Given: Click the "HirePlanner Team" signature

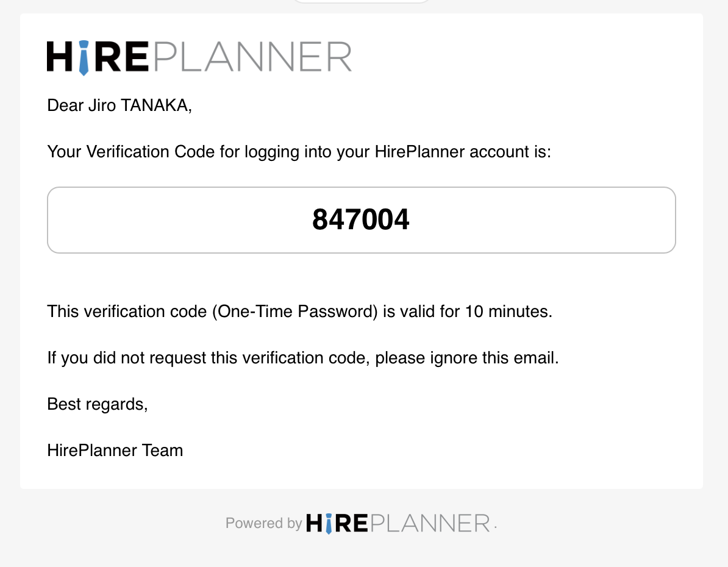Looking at the screenshot, I should [x=115, y=451].
